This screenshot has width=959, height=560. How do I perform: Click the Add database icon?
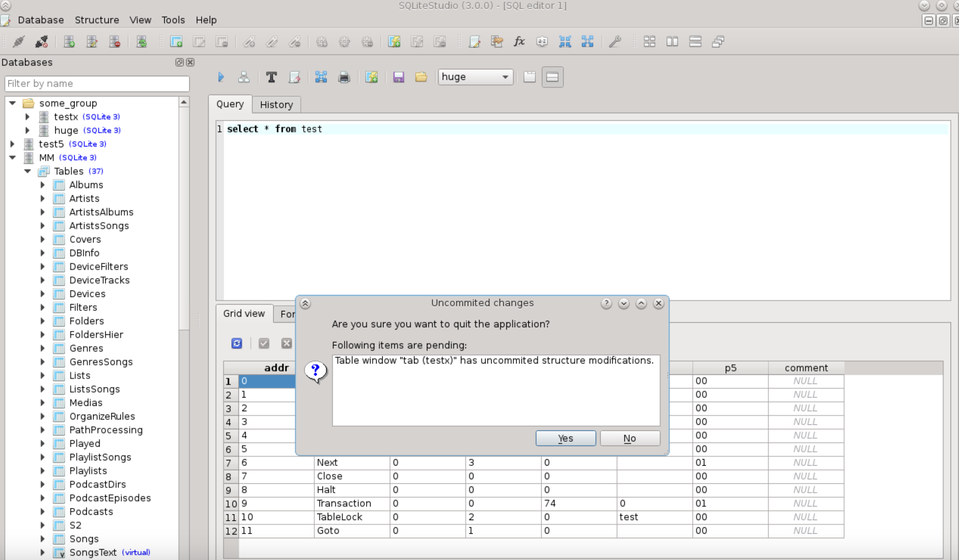(x=69, y=42)
